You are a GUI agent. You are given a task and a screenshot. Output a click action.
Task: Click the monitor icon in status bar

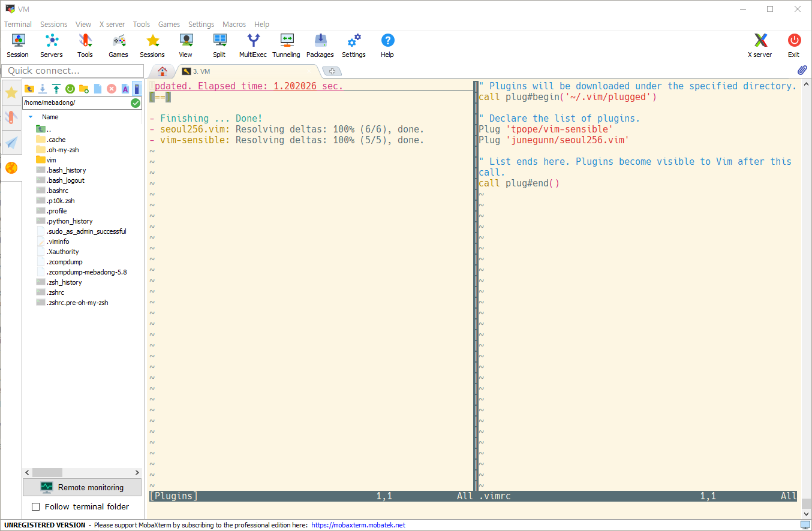tap(805, 525)
